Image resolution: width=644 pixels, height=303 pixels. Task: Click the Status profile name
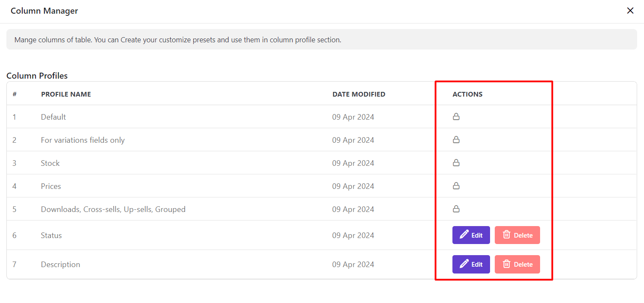click(x=51, y=235)
